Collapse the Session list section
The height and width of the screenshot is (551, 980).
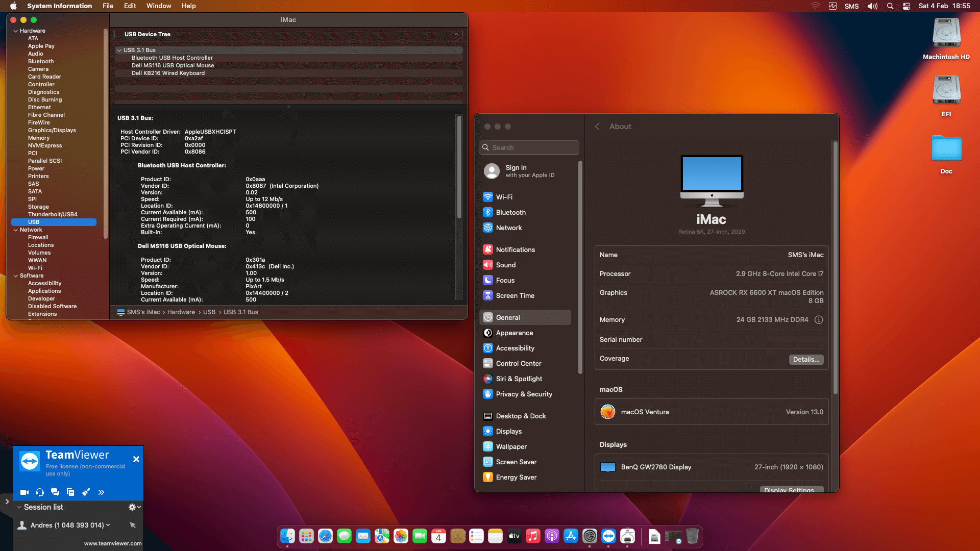(x=19, y=507)
